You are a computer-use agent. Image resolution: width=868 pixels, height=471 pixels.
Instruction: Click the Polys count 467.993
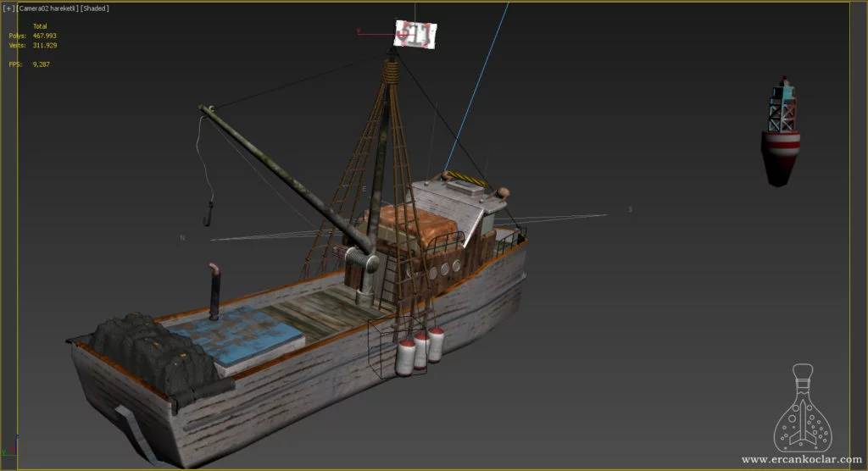click(44, 36)
